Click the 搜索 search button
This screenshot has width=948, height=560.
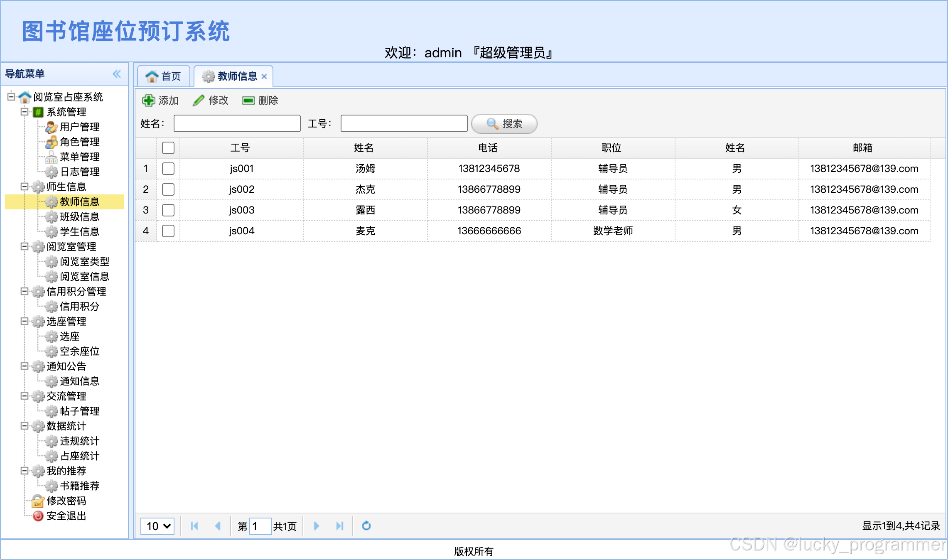pyautogui.click(x=504, y=124)
